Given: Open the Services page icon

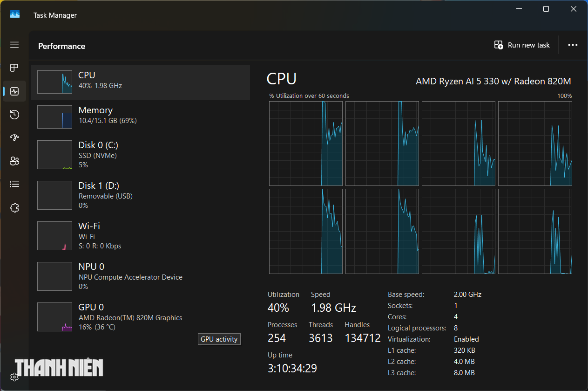Looking at the screenshot, I should pos(14,208).
